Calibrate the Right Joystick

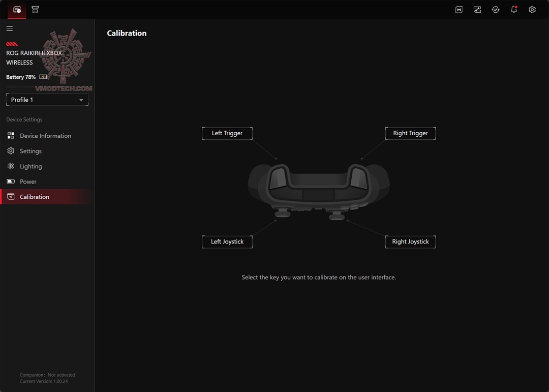point(410,242)
